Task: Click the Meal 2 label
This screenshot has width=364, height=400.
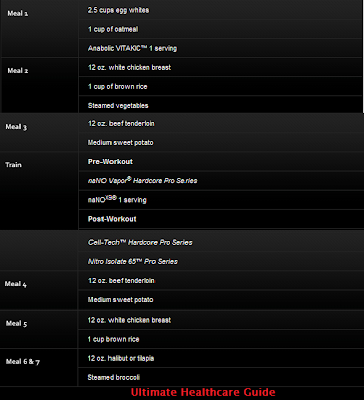Action: click(18, 71)
